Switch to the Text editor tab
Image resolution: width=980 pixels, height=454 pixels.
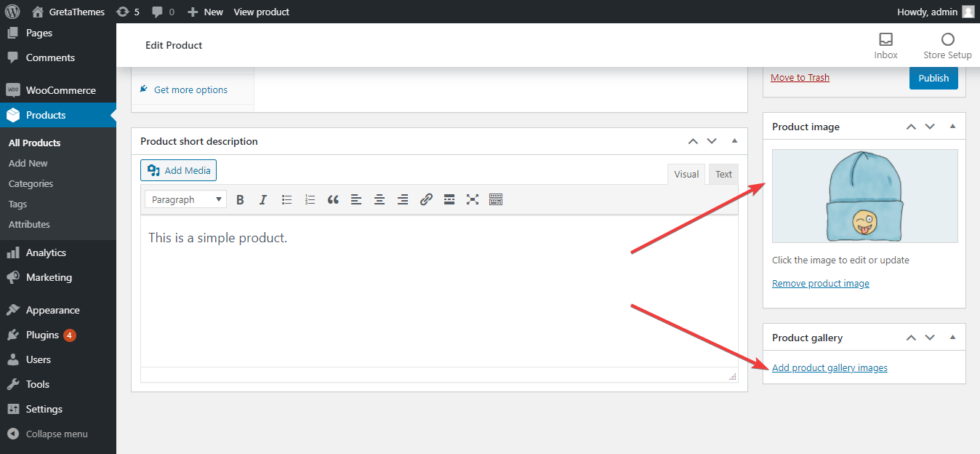point(723,174)
